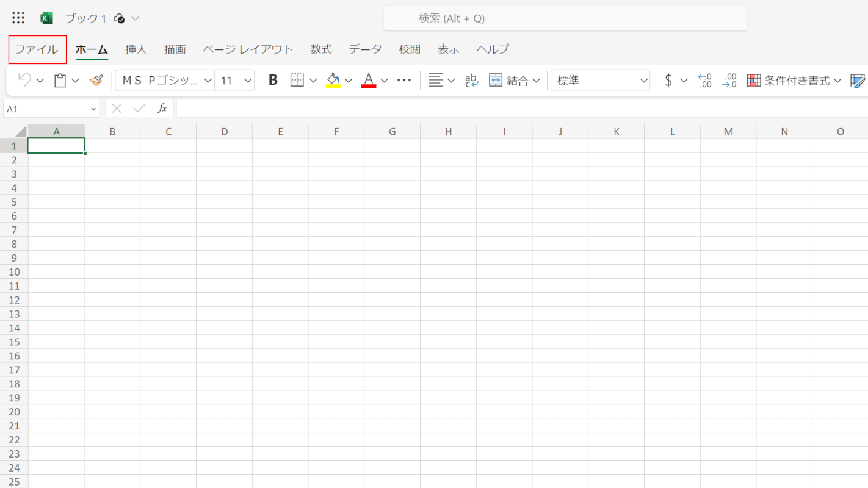This screenshot has height=488, width=868.
Task: Switch to the 挿入 ribbon tab
Action: coord(136,49)
